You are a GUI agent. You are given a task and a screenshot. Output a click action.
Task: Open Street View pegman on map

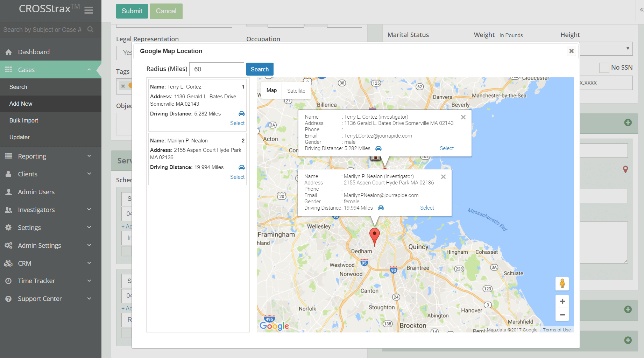pos(562,284)
